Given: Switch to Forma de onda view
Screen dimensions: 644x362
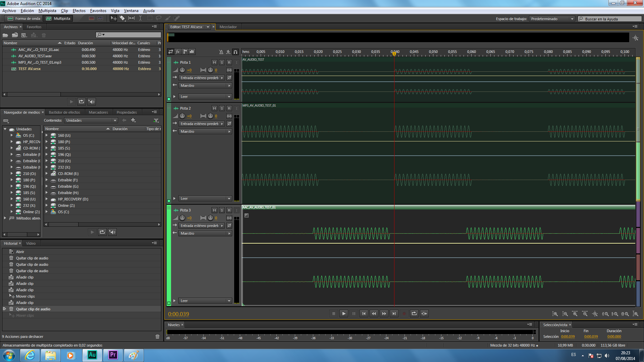Looking at the screenshot, I should pos(24,18).
